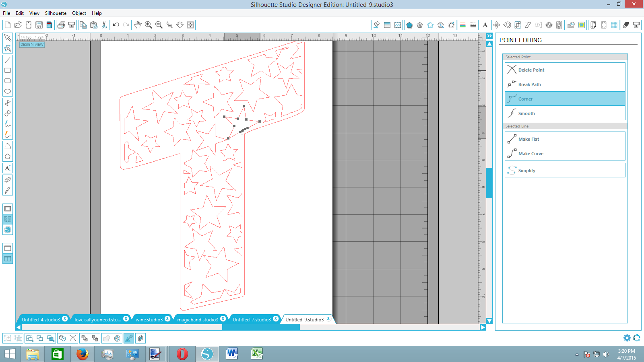The width and height of the screenshot is (644, 362).
Task: Open the Rotate panel icon
Action: 507,25
